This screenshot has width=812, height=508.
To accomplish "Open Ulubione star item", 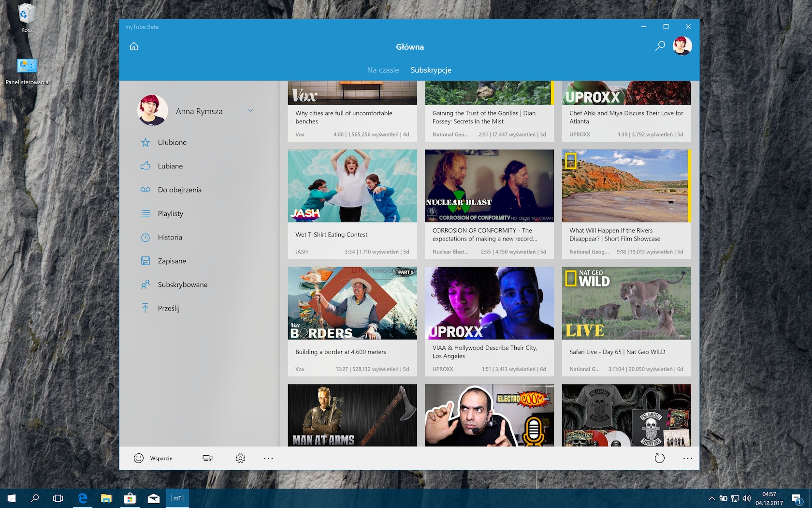I will [x=172, y=142].
